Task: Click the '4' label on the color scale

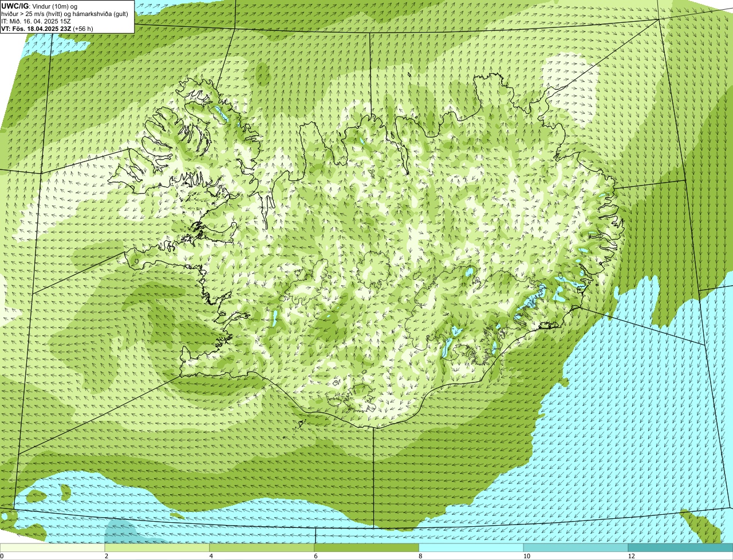Action: pyautogui.click(x=211, y=556)
